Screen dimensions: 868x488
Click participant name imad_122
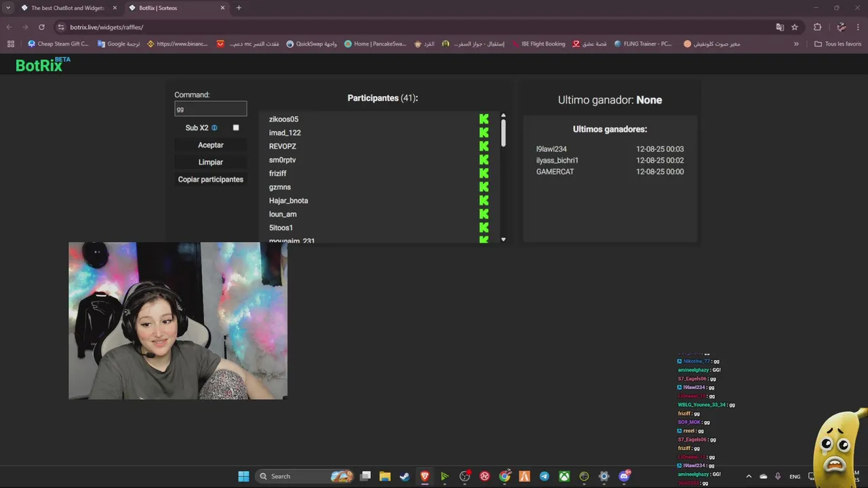pos(285,133)
